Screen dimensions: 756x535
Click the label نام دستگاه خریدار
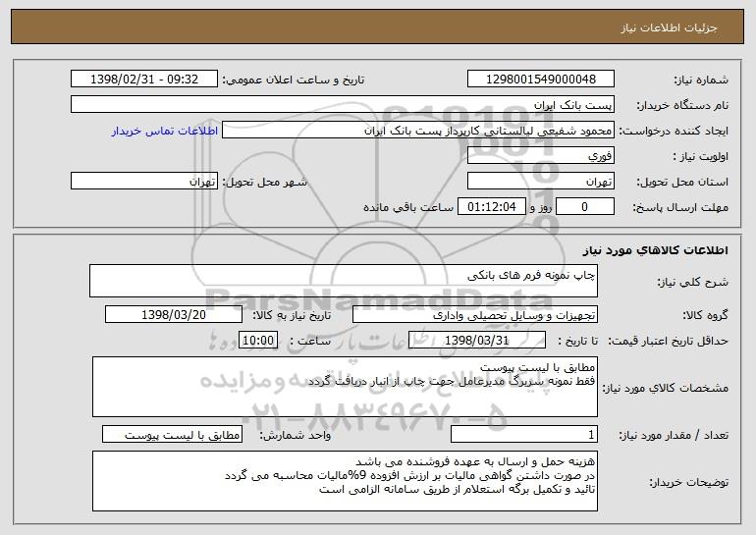point(682,106)
